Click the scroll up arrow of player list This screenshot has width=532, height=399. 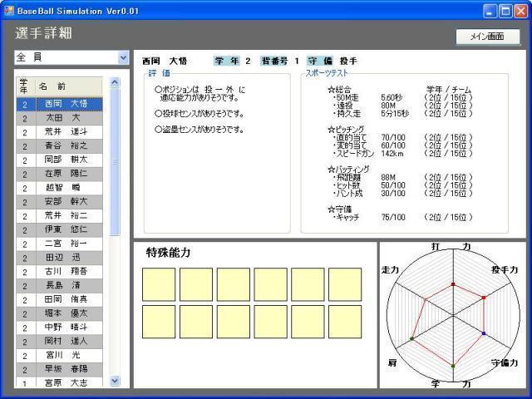(x=115, y=84)
